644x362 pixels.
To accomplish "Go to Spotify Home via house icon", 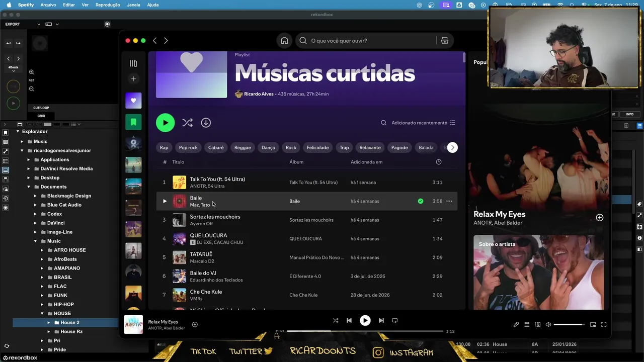I will [x=284, y=41].
